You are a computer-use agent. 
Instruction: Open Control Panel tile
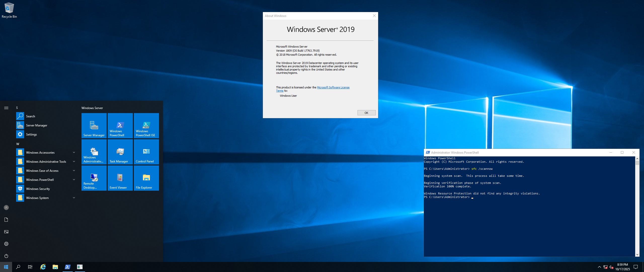(x=146, y=152)
